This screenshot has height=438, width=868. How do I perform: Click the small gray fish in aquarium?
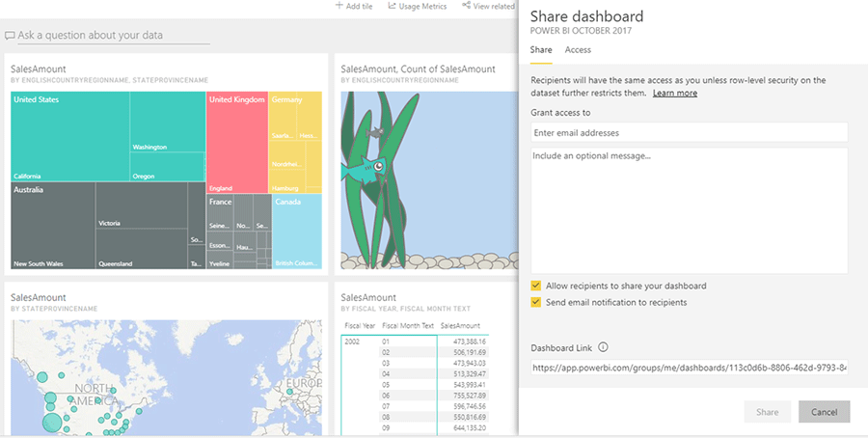[375, 132]
